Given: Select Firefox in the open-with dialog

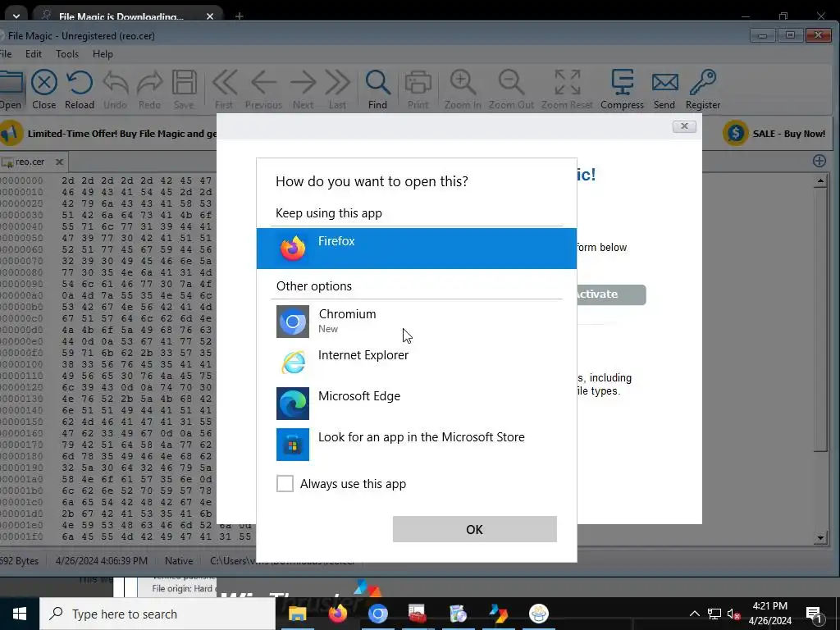Looking at the screenshot, I should (x=416, y=248).
